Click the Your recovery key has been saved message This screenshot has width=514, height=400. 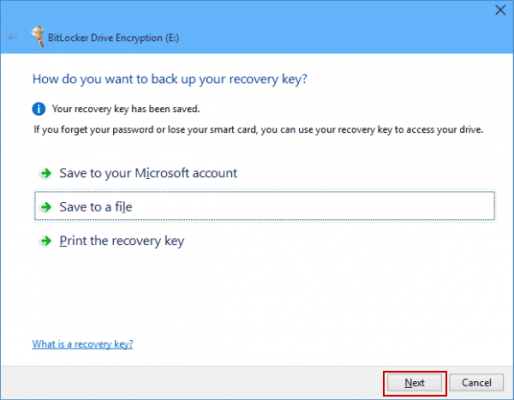point(126,109)
